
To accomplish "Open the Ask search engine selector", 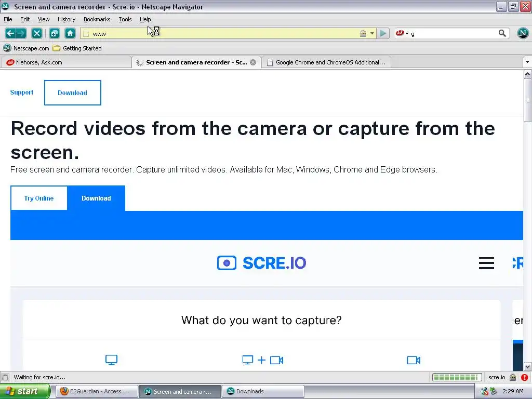I will [x=402, y=33].
